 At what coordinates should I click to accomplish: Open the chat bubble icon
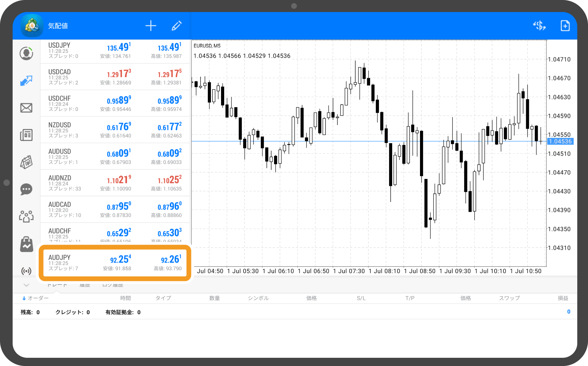(x=26, y=189)
